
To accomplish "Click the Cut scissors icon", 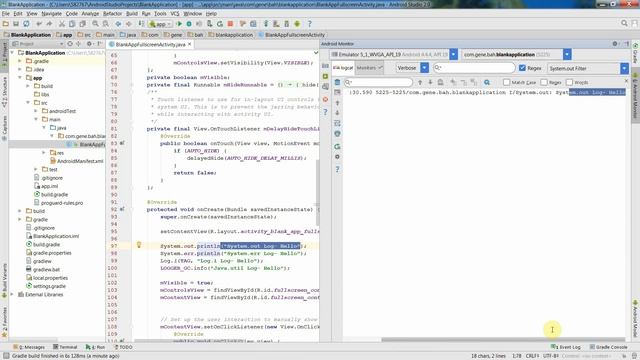I will point(62,24).
